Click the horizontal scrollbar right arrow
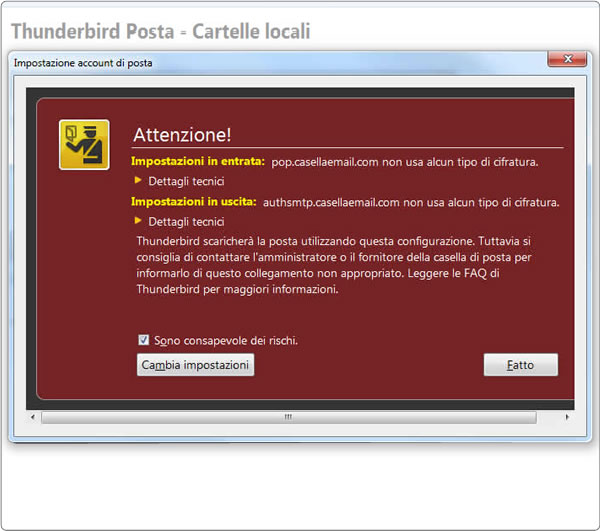 point(567,417)
